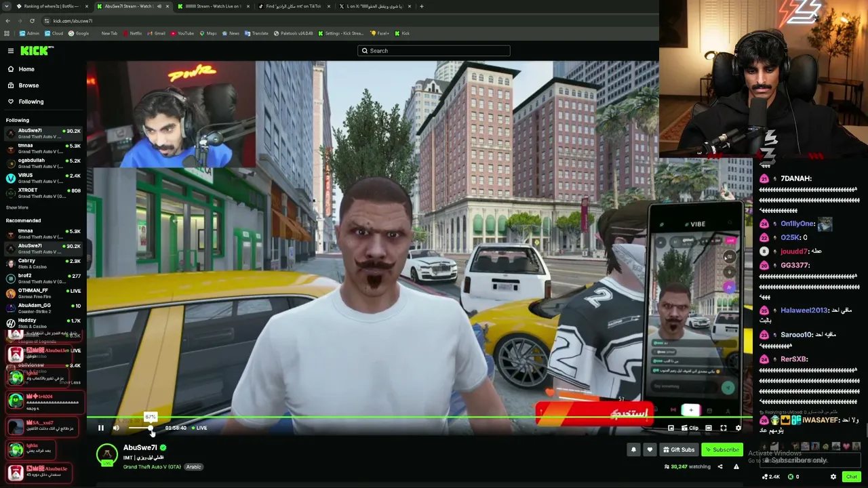
Task: Open the Cloud bookmark
Action: (54, 33)
